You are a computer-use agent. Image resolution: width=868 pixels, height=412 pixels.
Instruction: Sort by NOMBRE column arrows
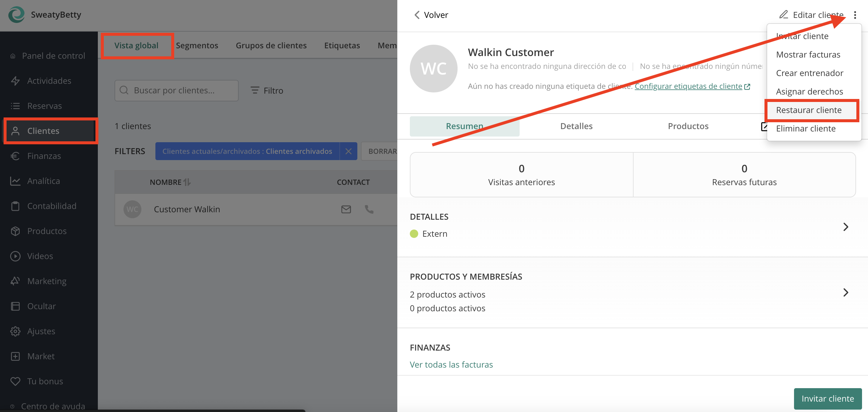[187, 182]
